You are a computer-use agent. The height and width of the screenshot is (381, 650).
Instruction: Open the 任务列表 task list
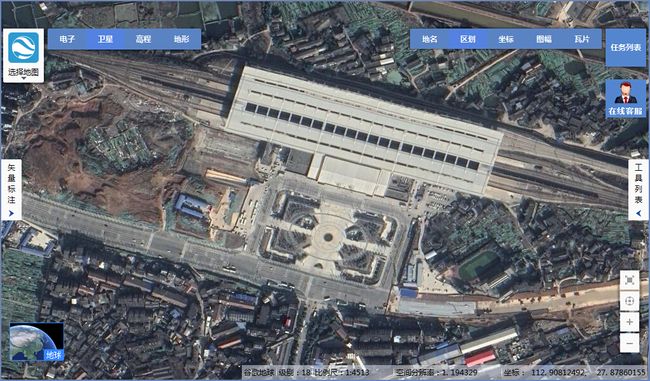[x=626, y=48]
